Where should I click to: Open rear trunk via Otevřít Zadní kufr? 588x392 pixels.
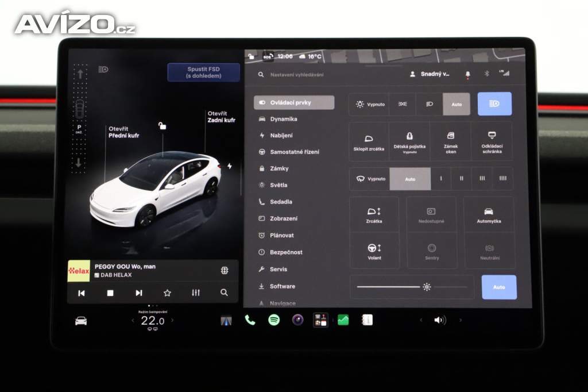[221, 117]
